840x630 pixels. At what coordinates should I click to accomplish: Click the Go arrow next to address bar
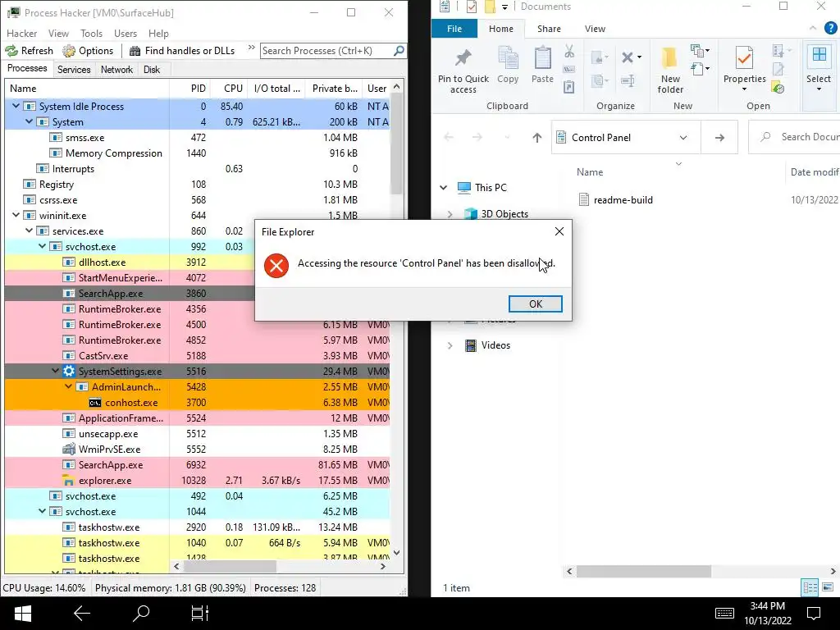(x=719, y=138)
